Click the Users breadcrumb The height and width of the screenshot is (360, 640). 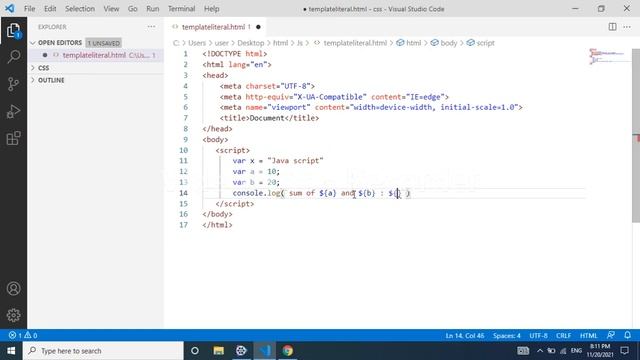197,43
